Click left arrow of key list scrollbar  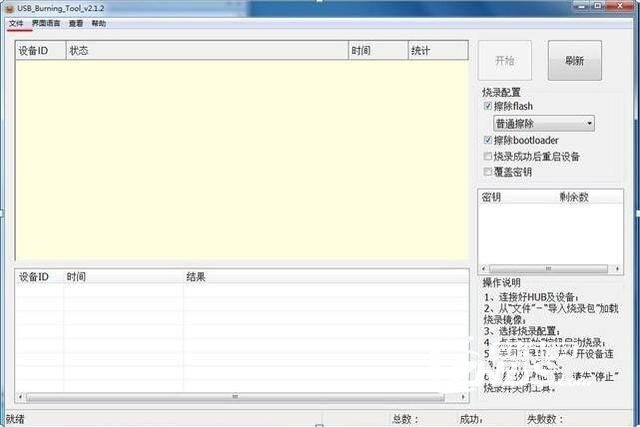pos(484,269)
